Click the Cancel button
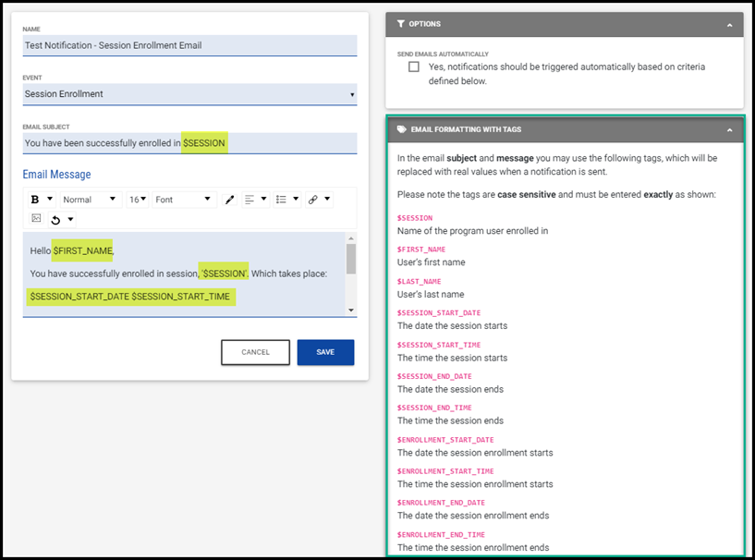The height and width of the screenshot is (560, 755). [255, 352]
